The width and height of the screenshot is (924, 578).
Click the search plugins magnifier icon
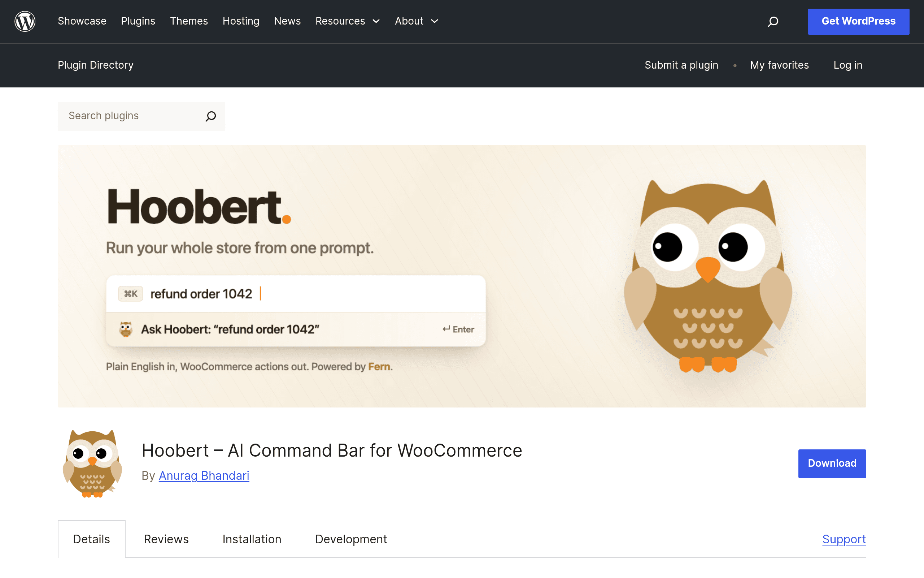pos(211,116)
